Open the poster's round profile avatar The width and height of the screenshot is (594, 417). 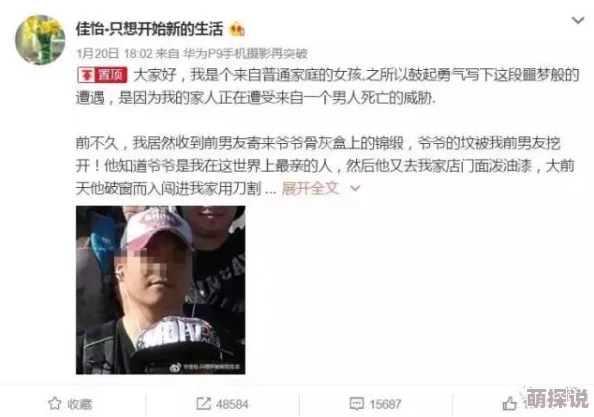click(40, 40)
